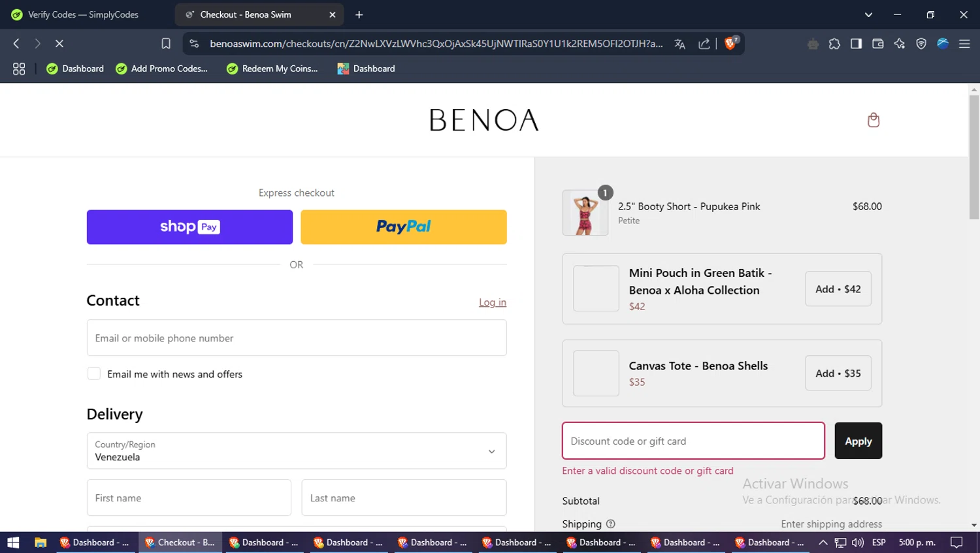Pay with the PayPal button

tap(404, 227)
